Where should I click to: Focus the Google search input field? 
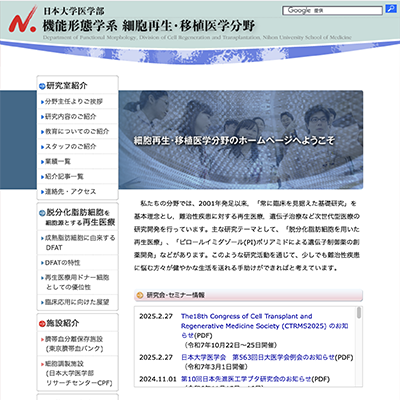[x=332, y=11]
